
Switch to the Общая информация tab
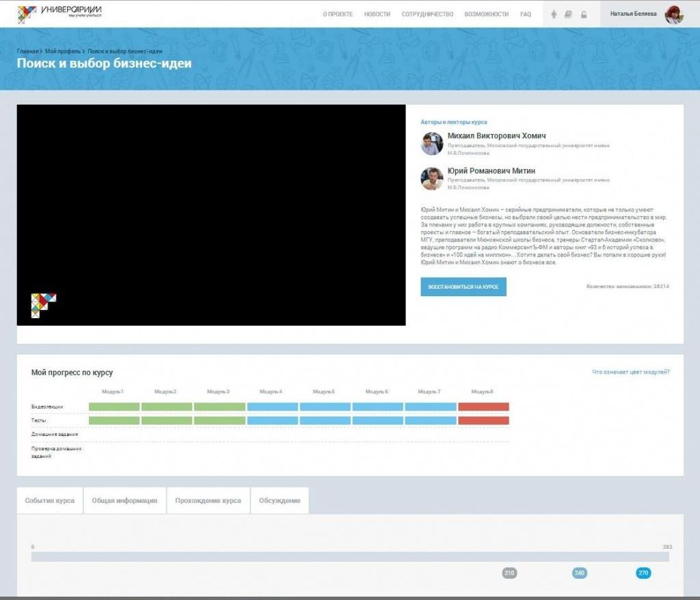click(x=124, y=501)
